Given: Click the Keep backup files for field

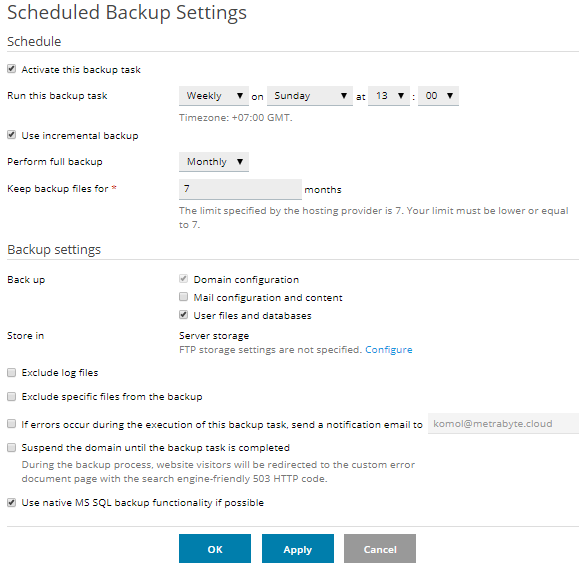Looking at the screenshot, I should pos(240,189).
